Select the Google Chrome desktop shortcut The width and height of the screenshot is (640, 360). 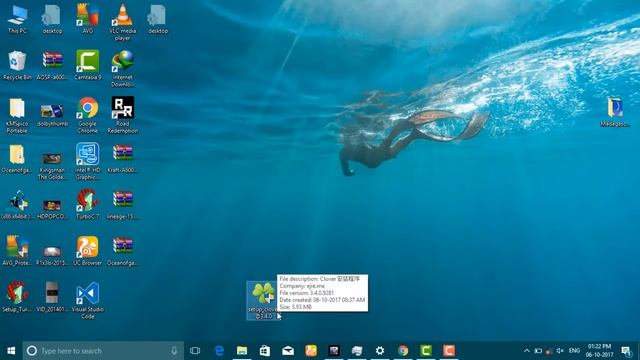(x=87, y=116)
